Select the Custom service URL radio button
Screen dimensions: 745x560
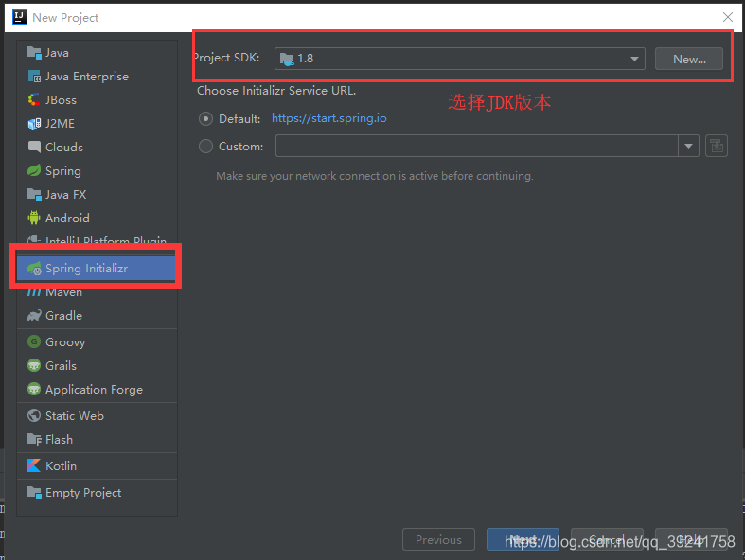pos(205,146)
